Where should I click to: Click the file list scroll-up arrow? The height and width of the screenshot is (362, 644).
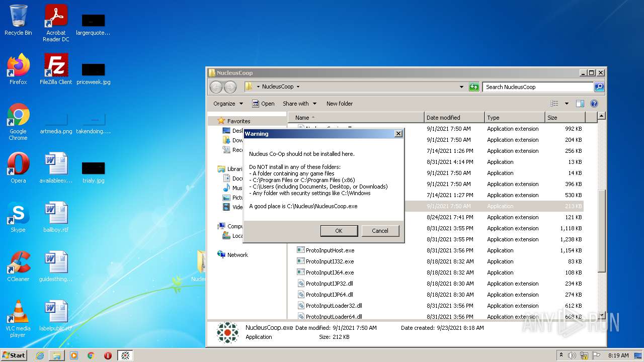pos(601,116)
